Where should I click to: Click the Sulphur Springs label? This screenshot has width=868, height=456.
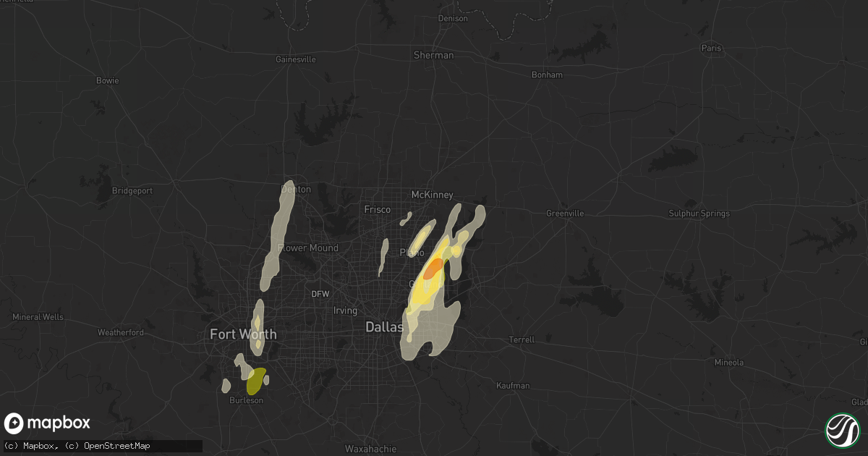pyautogui.click(x=700, y=214)
